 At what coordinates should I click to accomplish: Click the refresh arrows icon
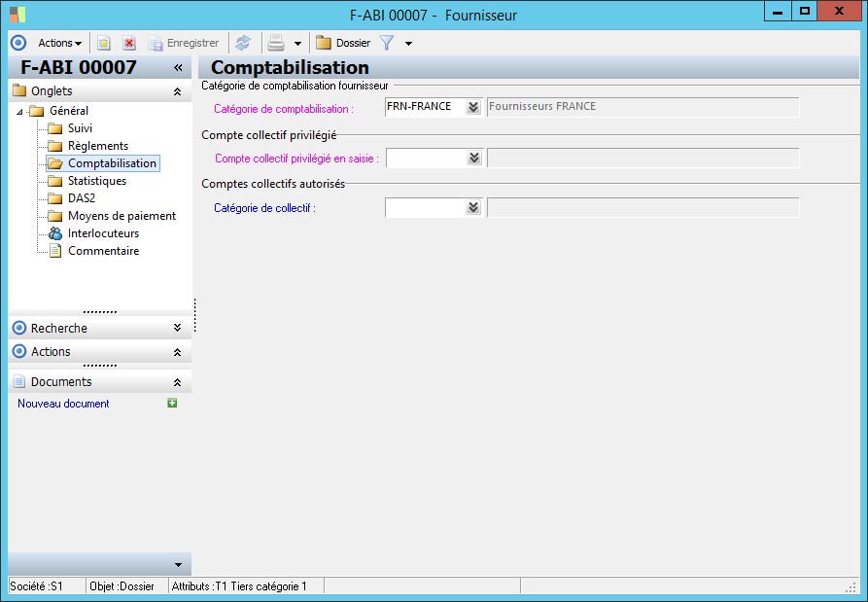243,43
